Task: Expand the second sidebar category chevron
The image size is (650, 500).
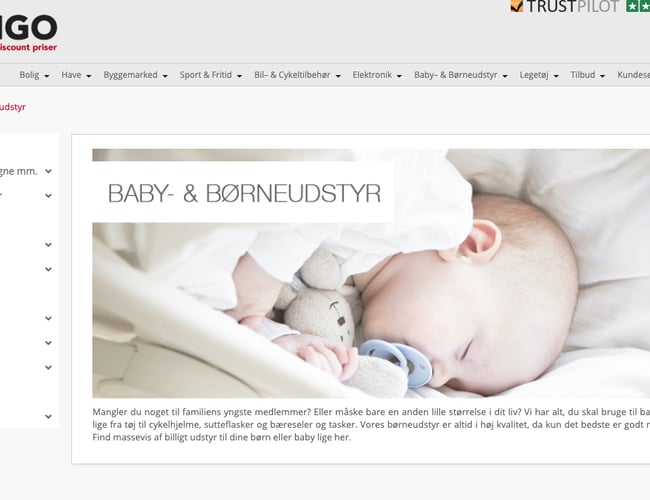Action: pyautogui.click(x=49, y=196)
